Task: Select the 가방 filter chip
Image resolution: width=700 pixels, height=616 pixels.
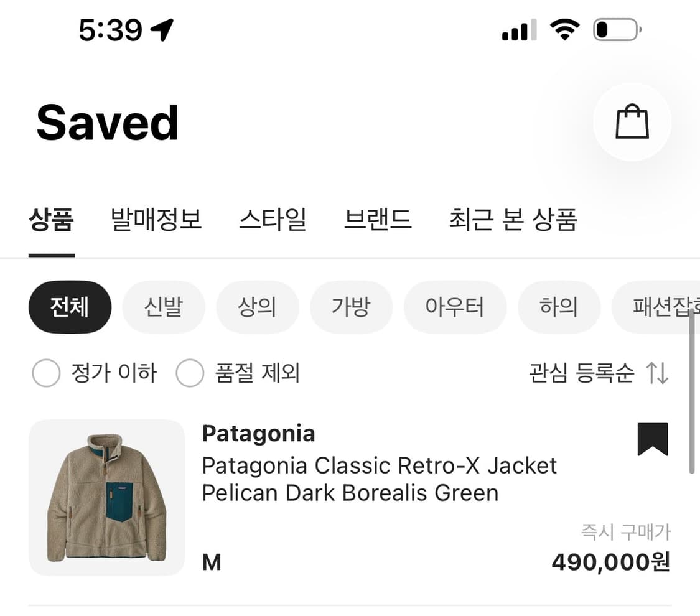Action: tap(352, 307)
